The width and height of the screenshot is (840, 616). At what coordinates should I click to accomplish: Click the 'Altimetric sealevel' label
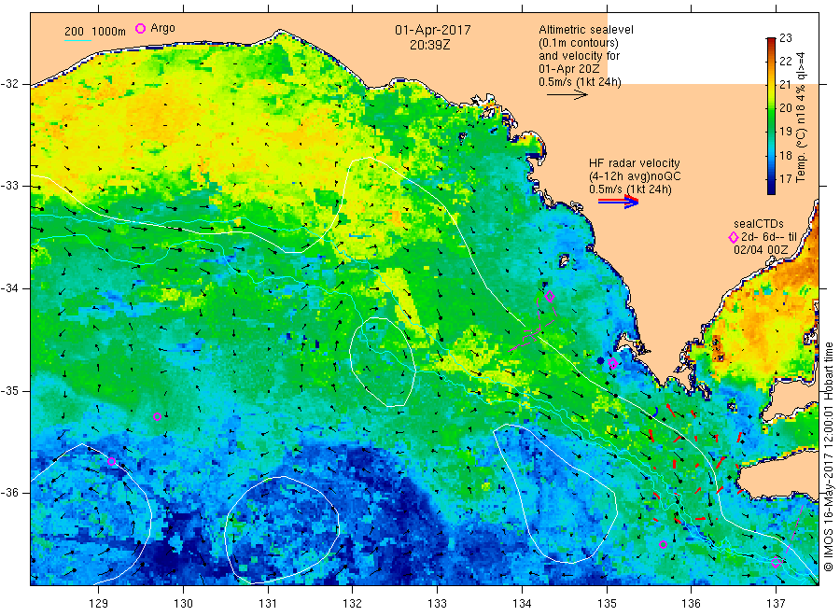coord(586,30)
